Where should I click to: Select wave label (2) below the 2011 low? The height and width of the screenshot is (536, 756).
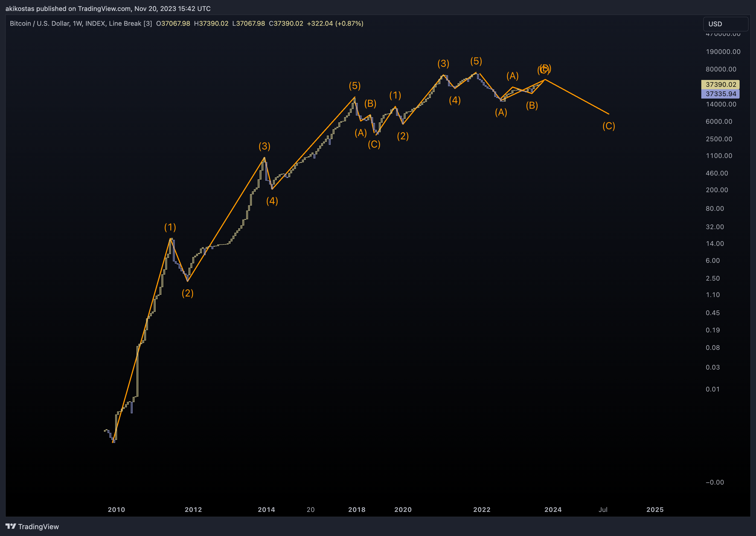pos(188,293)
